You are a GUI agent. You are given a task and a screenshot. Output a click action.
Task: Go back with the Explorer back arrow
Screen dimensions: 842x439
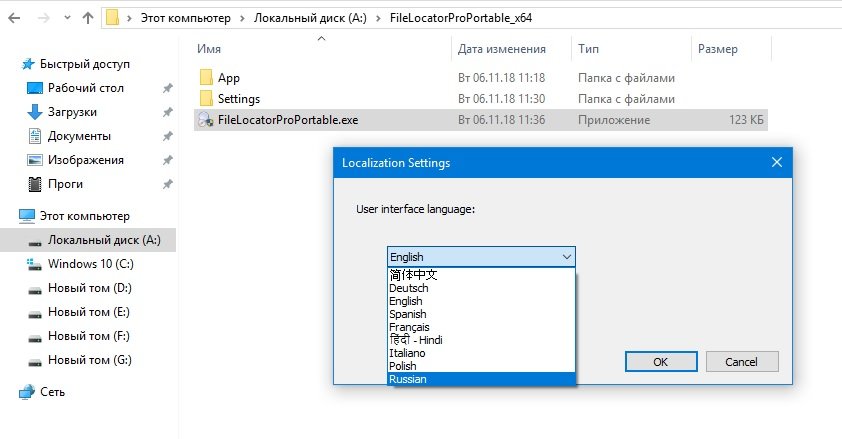pyautogui.click(x=14, y=18)
